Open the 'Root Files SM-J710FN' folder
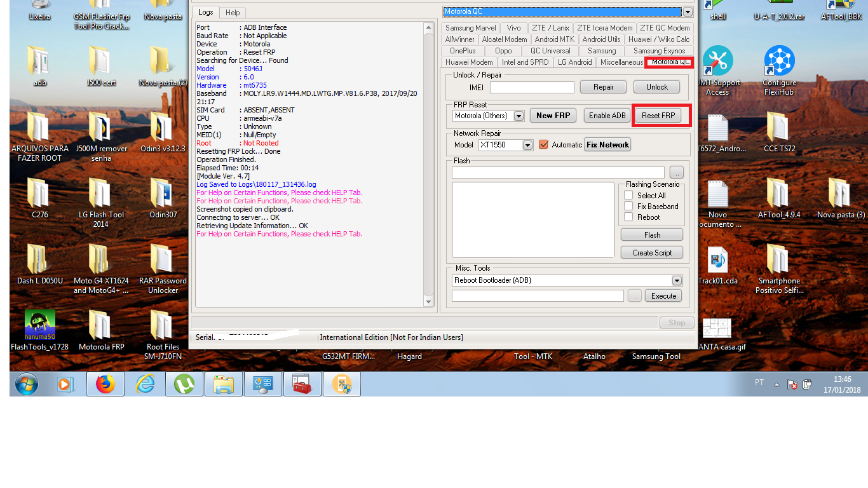Viewport: 868px width, 488px height. [x=163, y=335]
